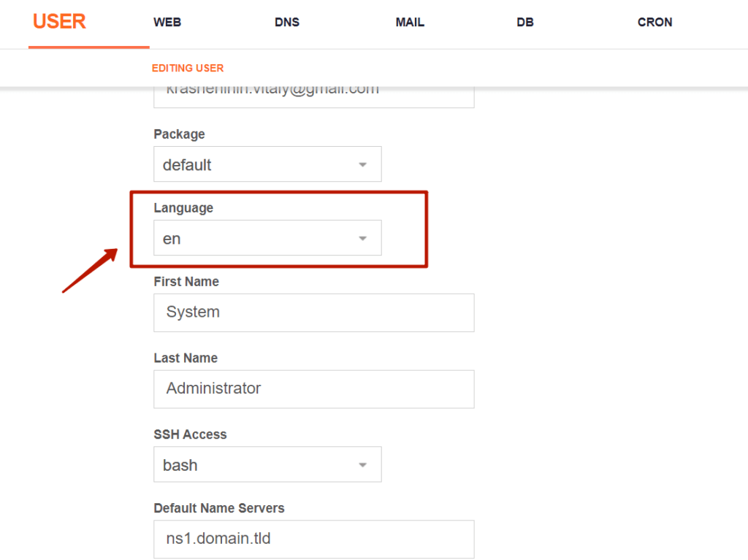Click the First Name field containing System

[x=313, y=312]
